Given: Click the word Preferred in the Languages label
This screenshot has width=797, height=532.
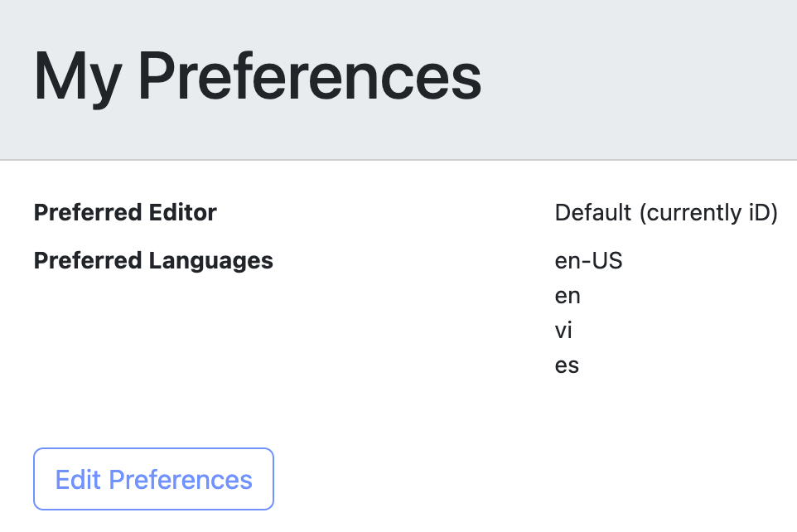Looking at the screenshot, I should click(x=88, y=261).
